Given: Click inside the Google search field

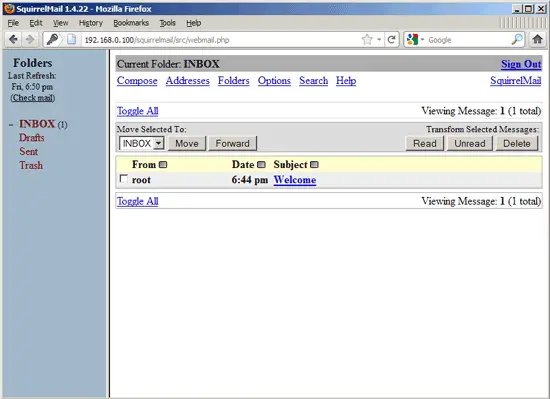Looking at the screenshot, I should tap(469, 40).
